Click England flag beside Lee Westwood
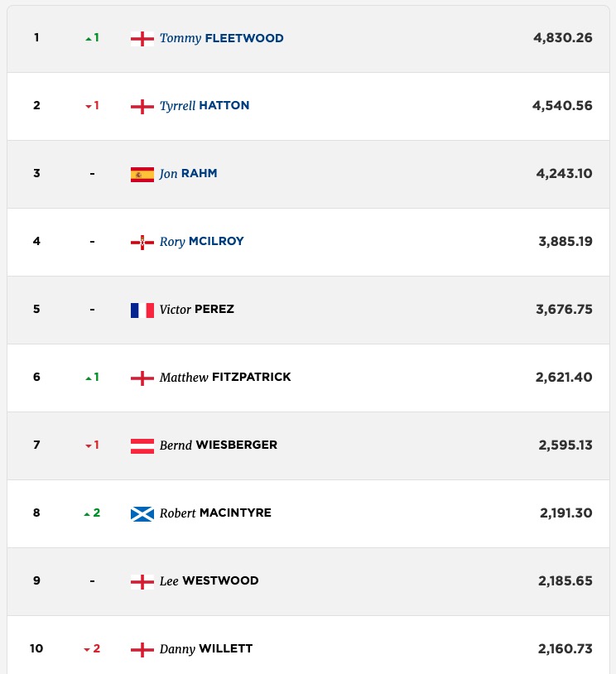This screenshot has height=674, width=616. pyautogui.click(x=142, y=582)
